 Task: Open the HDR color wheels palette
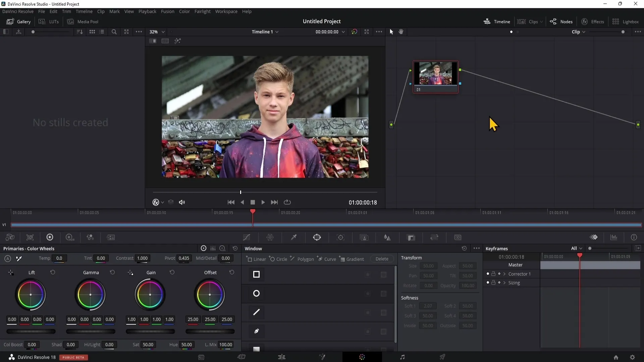click(70, 237)
